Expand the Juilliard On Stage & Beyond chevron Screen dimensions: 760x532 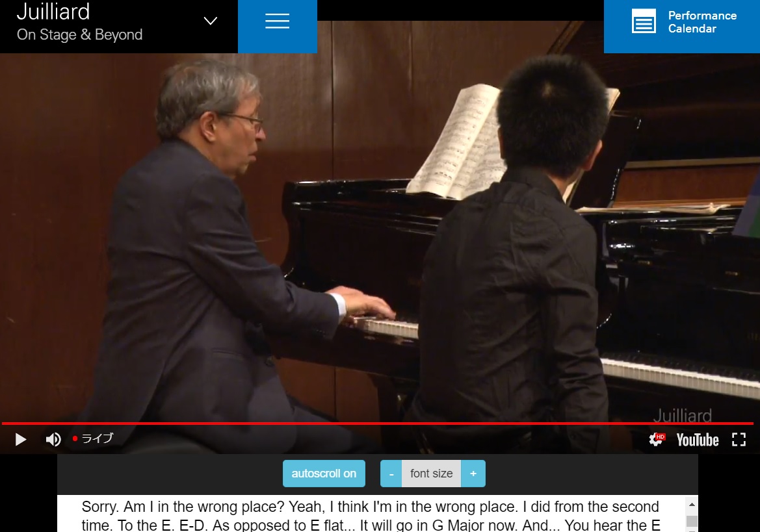pos(211,21)
